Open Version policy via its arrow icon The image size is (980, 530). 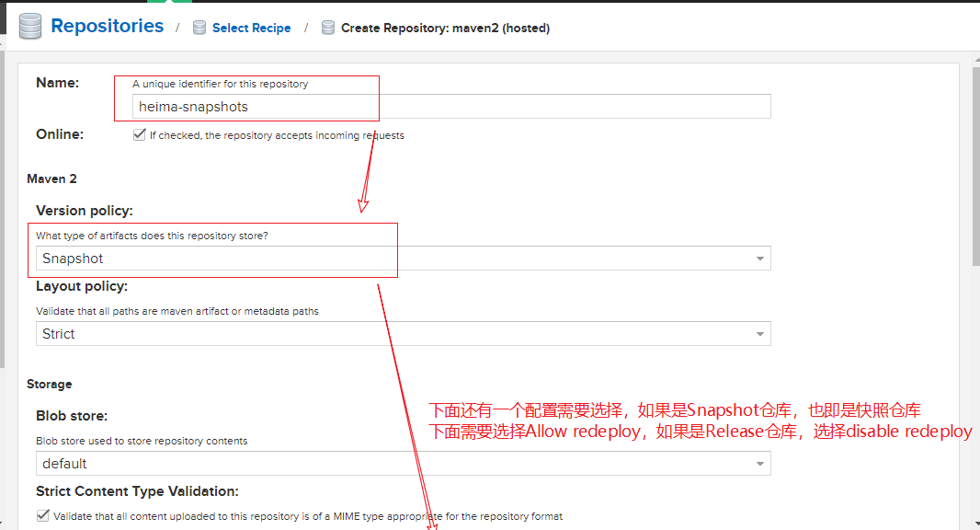[x=760, y=259]
